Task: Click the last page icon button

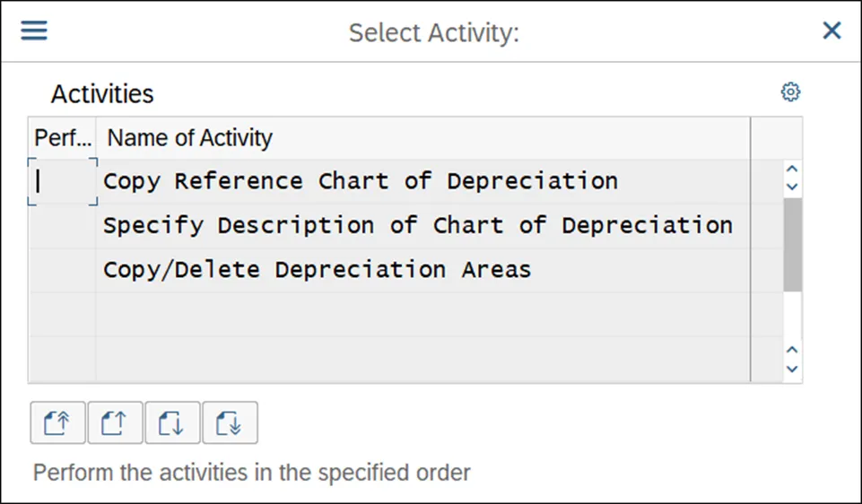Action: (x=230, y=422)
